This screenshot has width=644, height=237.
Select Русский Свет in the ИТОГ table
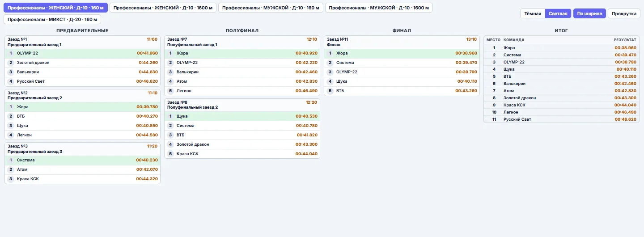561,119
